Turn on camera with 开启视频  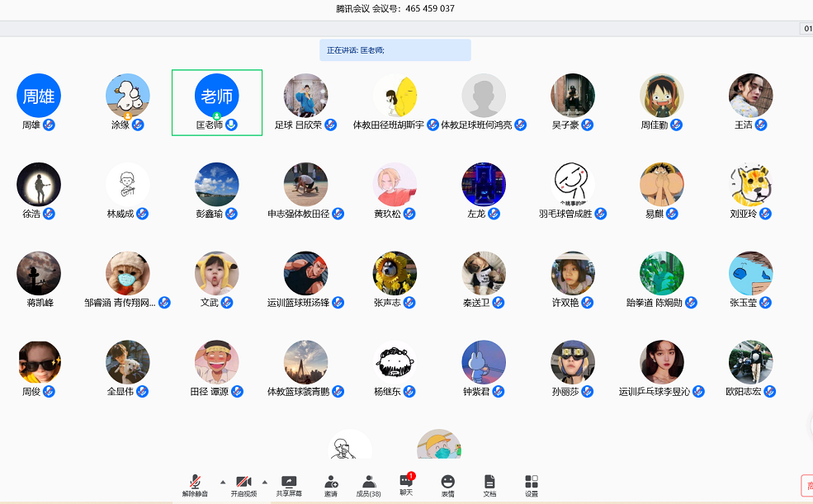(243, 485)
